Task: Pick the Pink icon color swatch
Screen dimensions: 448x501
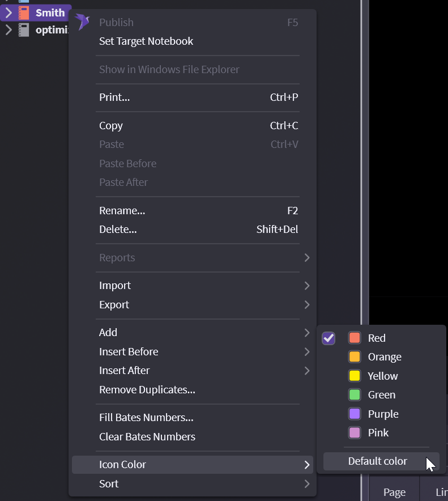Action: tap(355, 433)
